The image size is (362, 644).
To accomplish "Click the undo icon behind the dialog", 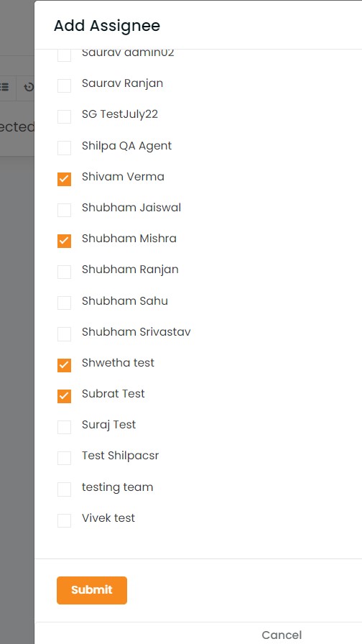I will point(29,87).
